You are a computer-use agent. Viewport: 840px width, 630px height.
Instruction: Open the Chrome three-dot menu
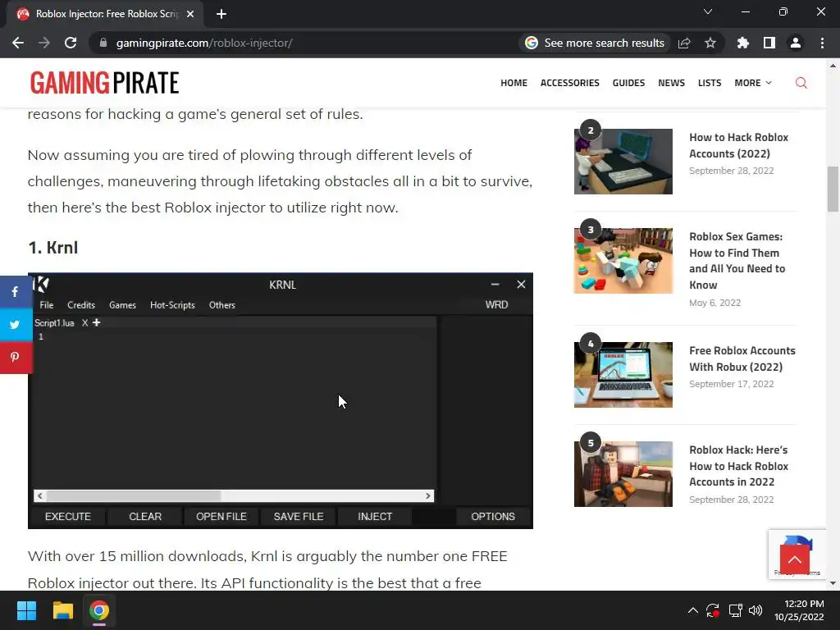point(822,43)
